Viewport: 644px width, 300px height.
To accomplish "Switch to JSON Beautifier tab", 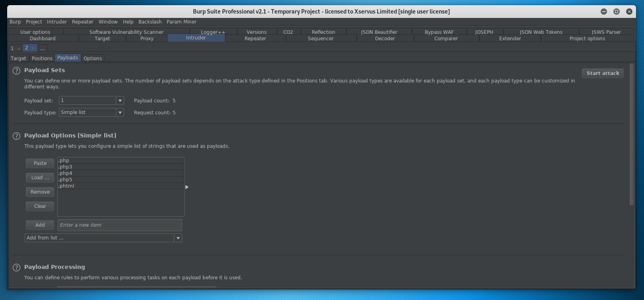I will pyautogui.click(x=379, y=32).
